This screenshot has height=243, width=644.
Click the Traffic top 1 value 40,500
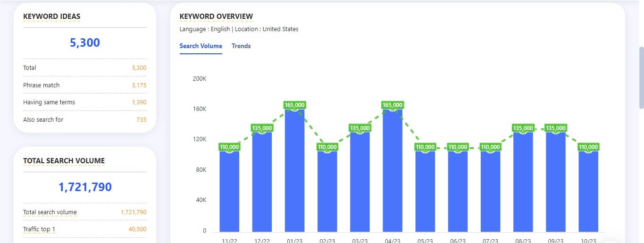tap(137, 229)
